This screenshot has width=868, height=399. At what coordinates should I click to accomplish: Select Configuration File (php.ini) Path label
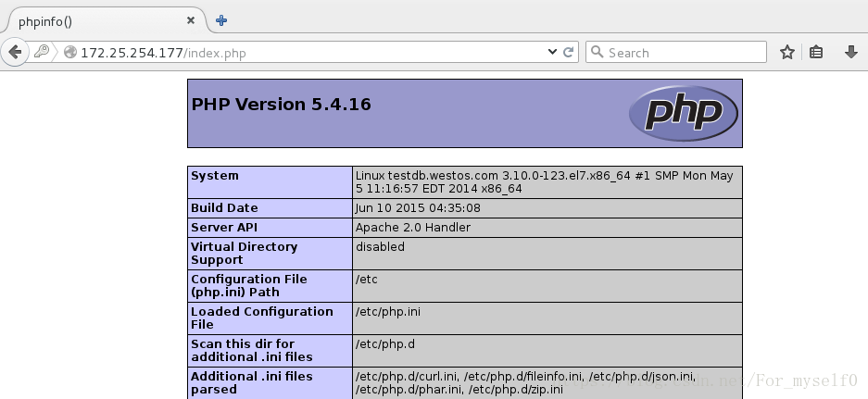[x=249, y=285]
